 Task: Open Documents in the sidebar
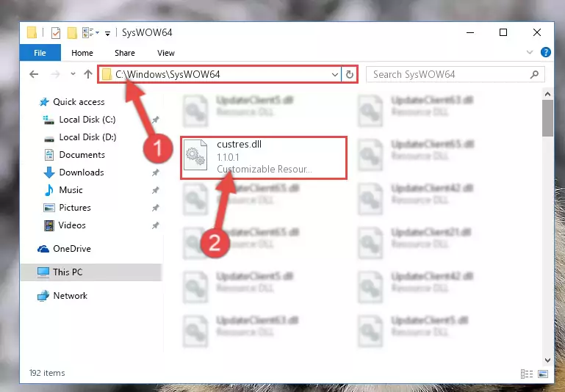[x=82, y=155]
